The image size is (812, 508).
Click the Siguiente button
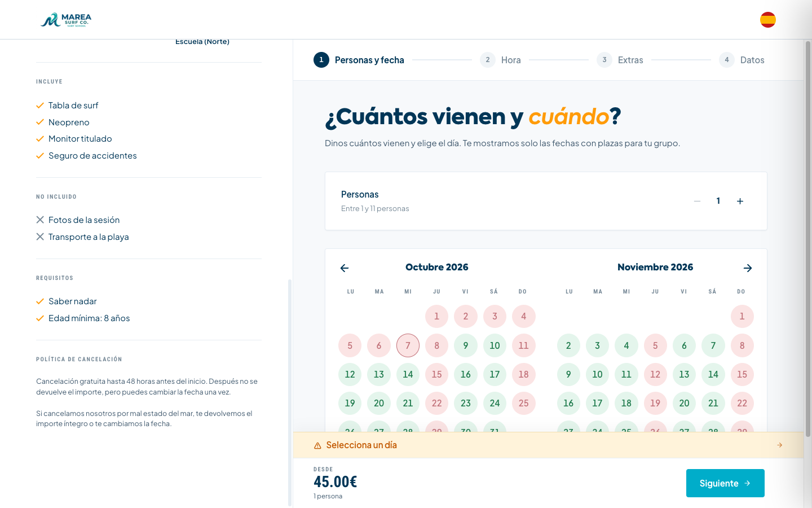pyautogui.click(x=725, y=483)
